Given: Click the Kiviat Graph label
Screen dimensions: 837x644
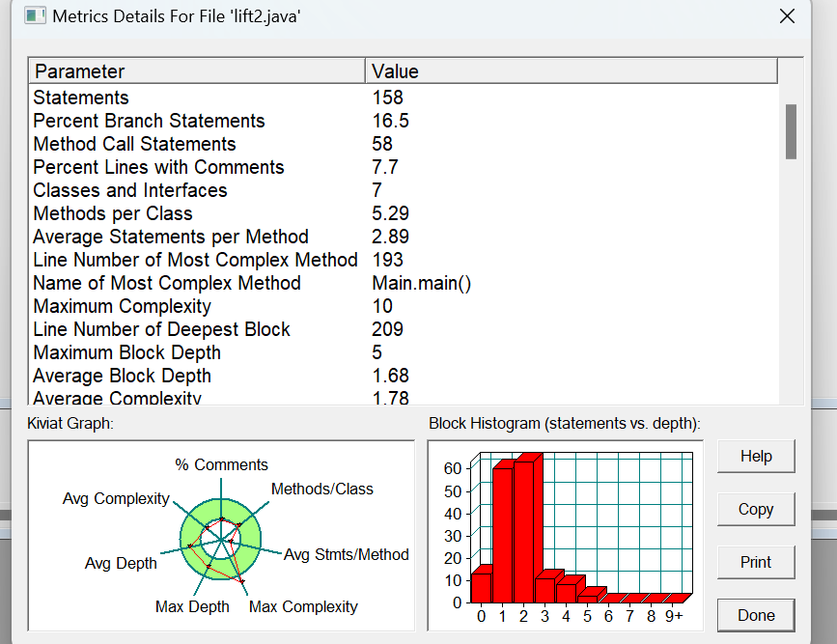Looking at the screenshot, I should coord(70,424).
